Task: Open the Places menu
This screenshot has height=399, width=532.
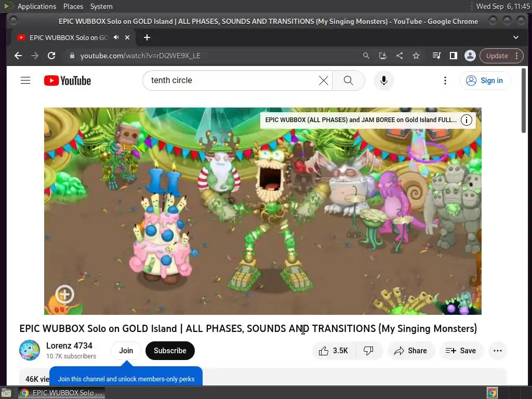Action: 73,6
